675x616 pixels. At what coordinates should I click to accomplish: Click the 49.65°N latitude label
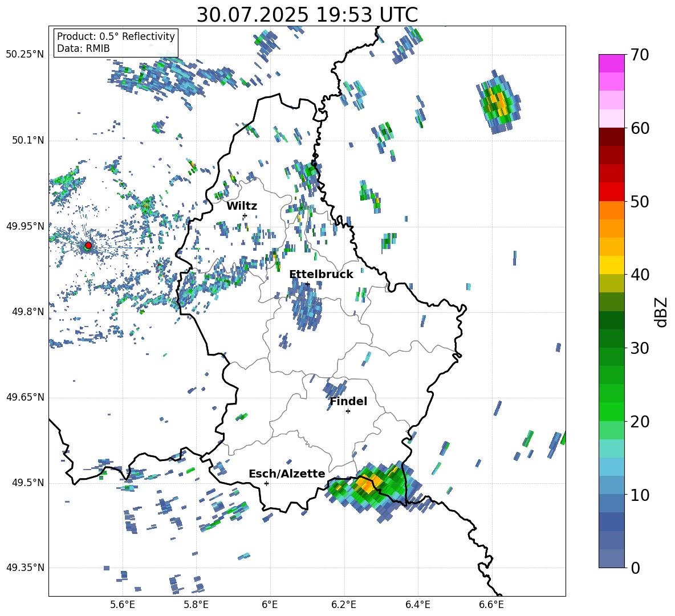tap(25, 397)
